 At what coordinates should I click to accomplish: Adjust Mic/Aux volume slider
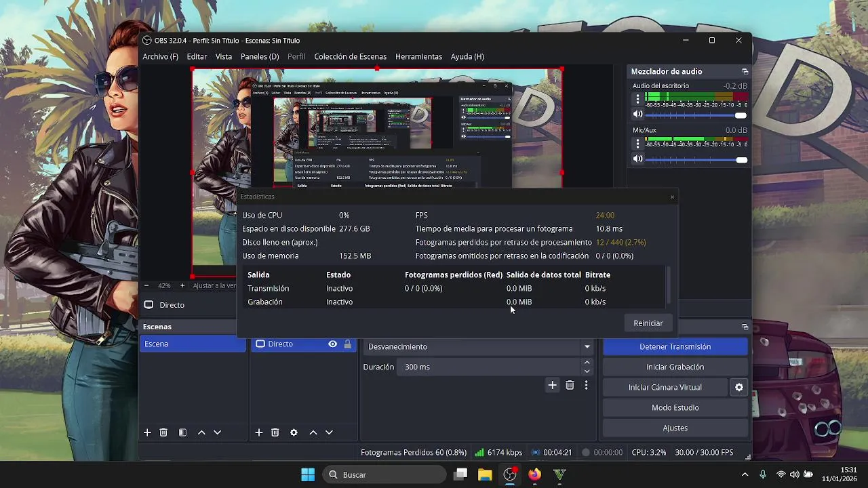[x=696, y=160]
